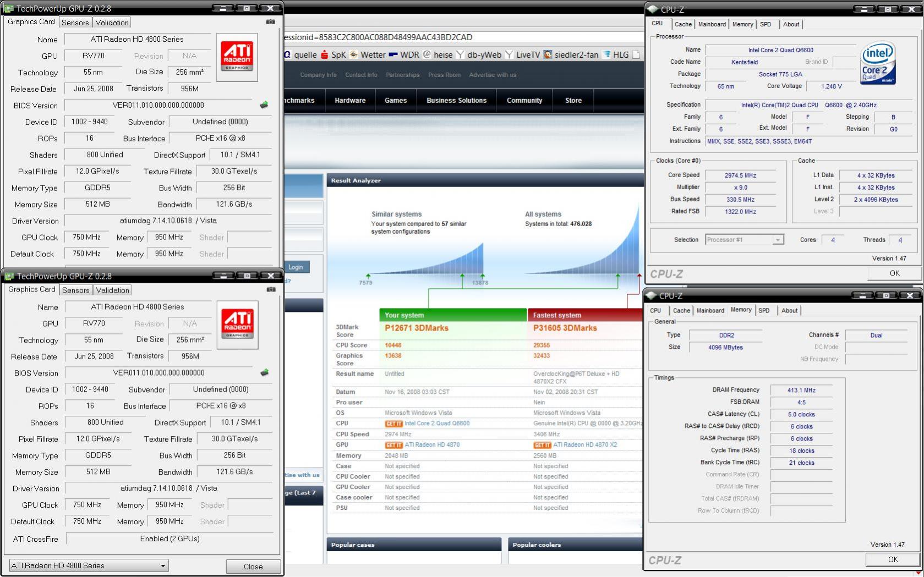The image size is (924, 577).
Task: Open the quelle bookmark in the browser
Action: pos(300,54)
